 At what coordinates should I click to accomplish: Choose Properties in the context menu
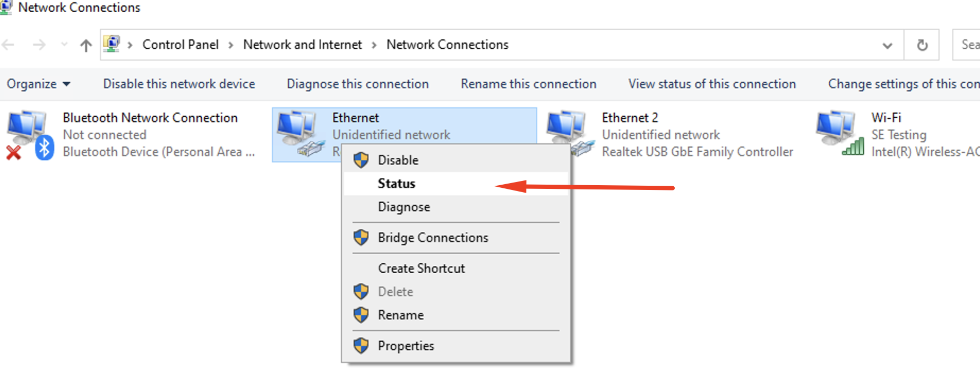point(406,346)
